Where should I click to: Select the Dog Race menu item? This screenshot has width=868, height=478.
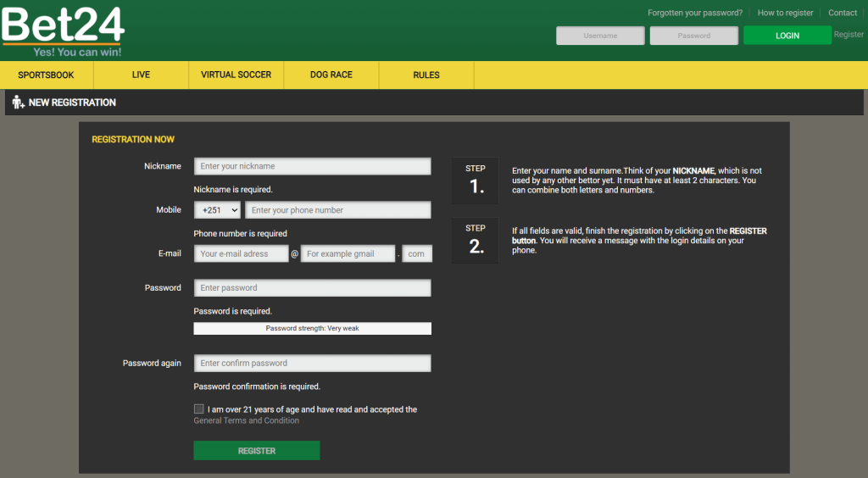[x=331, y=75]
